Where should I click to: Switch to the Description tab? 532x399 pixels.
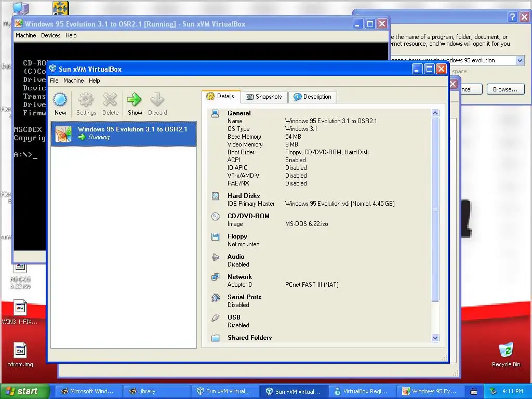pyautogui.click(x=312, y=97)
